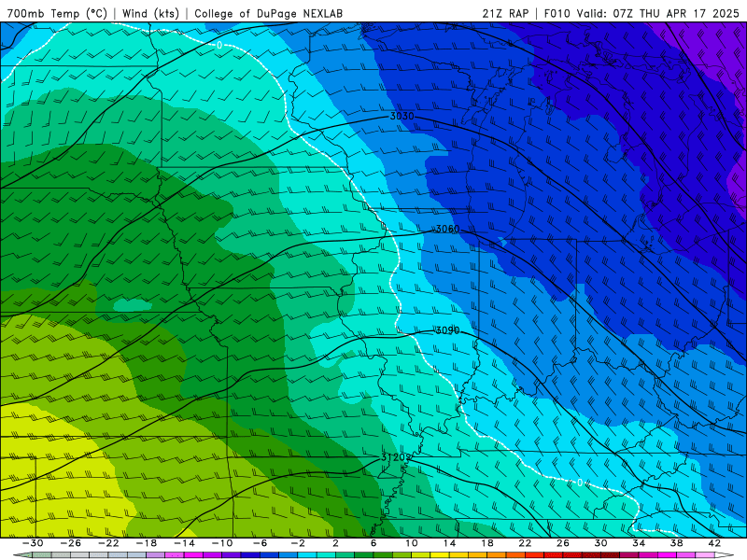Viewport: 747px width, 560px height.
Task: Click the '18' color scale tick label
Action: (x=486, y=543)
